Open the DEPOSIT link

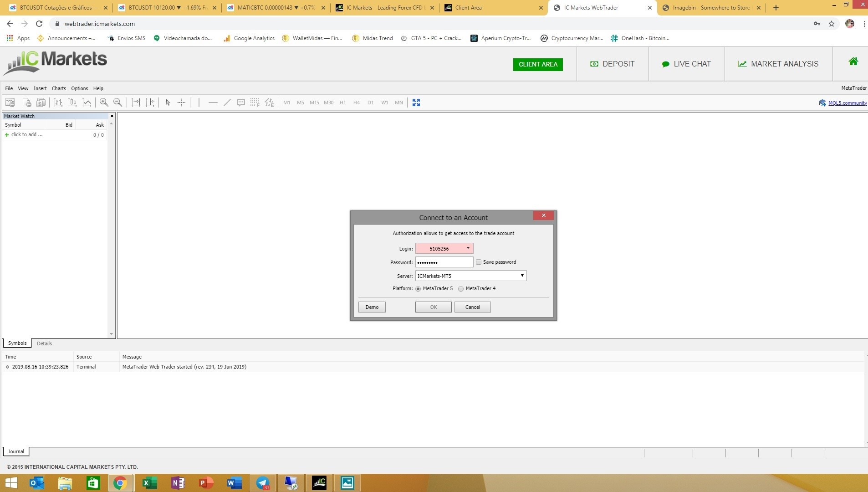[612, 64]
